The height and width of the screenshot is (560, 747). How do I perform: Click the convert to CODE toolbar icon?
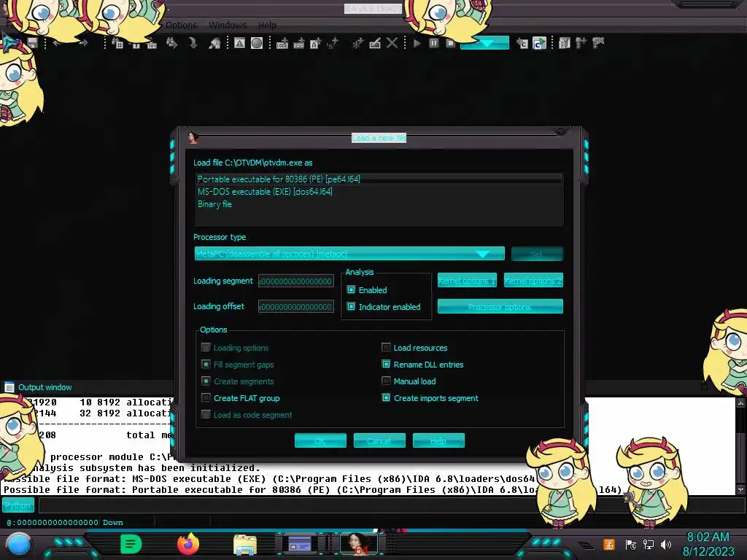click(x=282, y=43)
